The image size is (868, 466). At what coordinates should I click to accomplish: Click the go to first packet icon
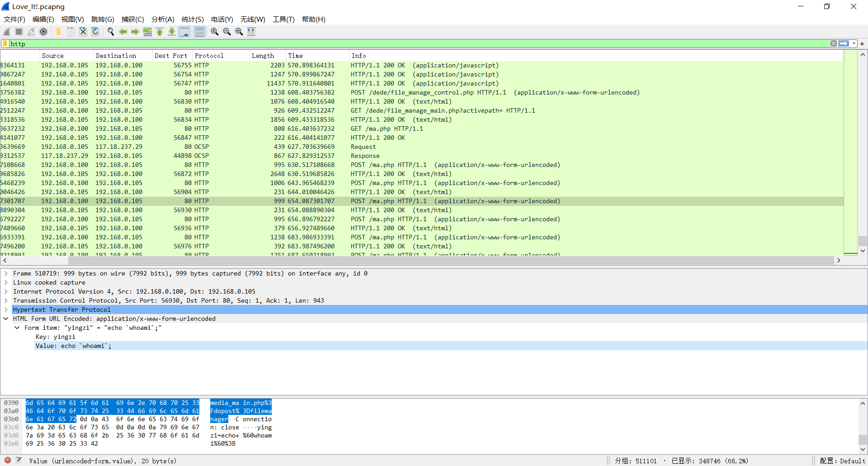tap(160, 32)
